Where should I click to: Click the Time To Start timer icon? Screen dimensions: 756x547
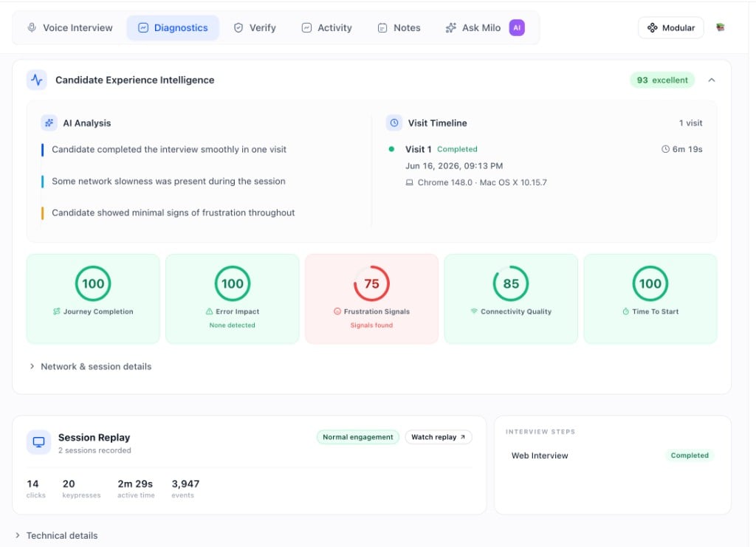click(626, 312)
